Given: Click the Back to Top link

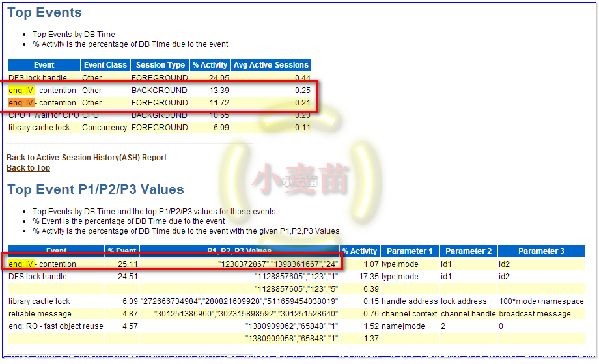Looking at the screenshot, I should 28,168.
